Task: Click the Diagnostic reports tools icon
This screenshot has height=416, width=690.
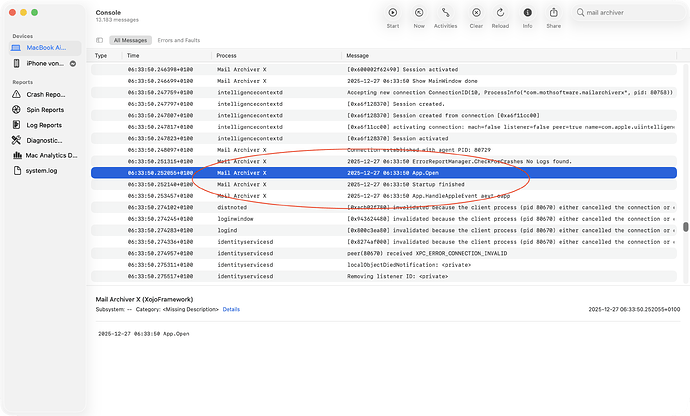Action: pos(16,140)
